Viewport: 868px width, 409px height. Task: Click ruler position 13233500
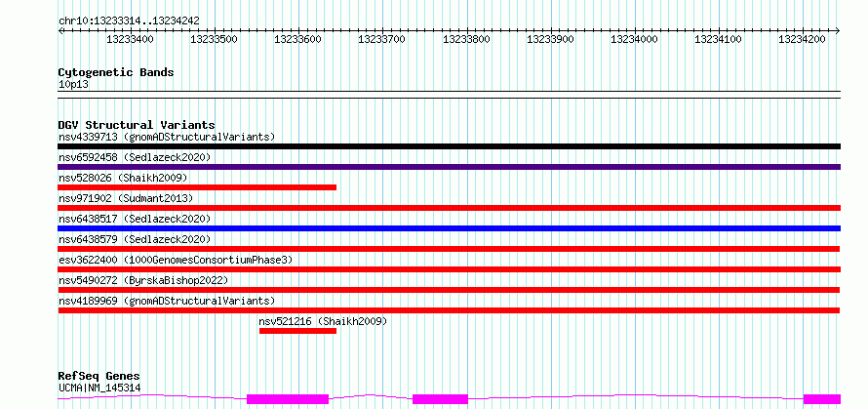(215, 39)
